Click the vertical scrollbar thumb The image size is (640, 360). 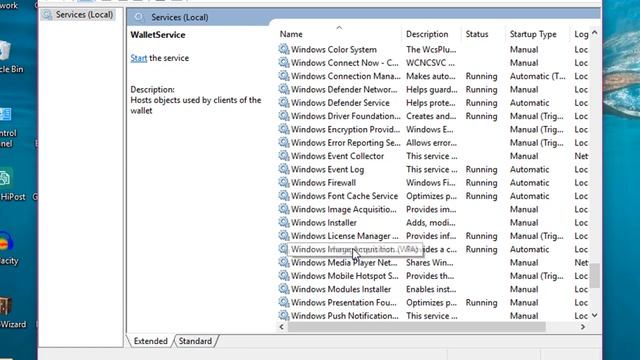point(595,276)
